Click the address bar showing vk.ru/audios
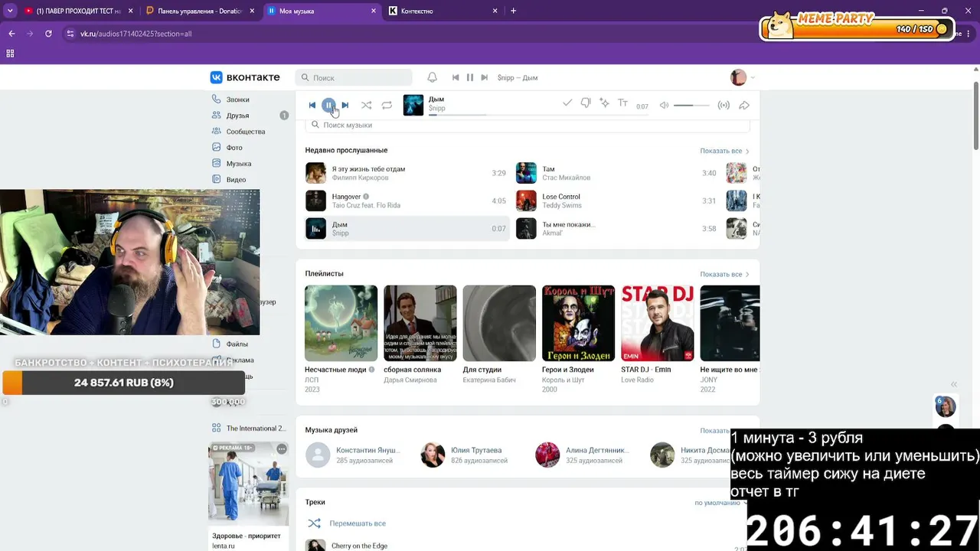The width and height of the screenshot is (980, 551). point(136,34)
